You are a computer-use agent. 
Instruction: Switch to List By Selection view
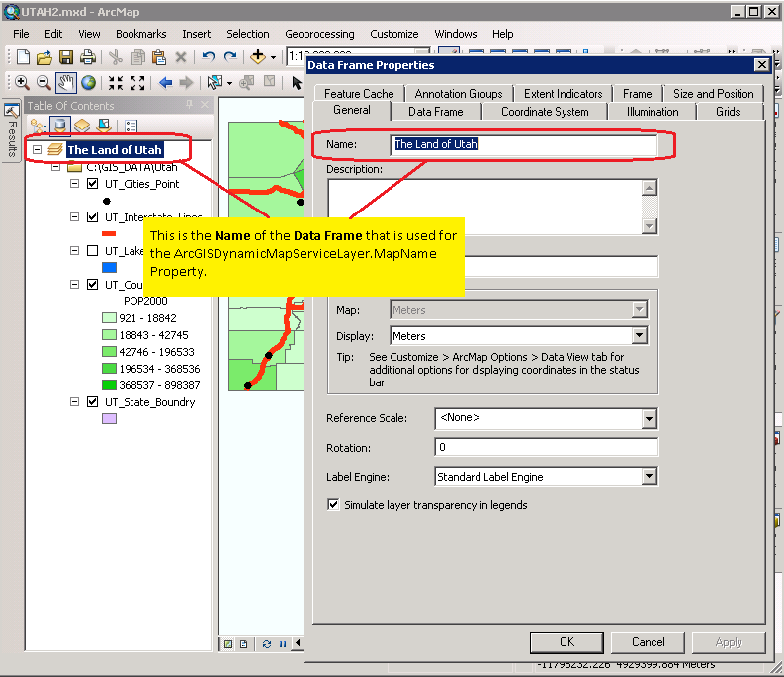tap(104, 126)
